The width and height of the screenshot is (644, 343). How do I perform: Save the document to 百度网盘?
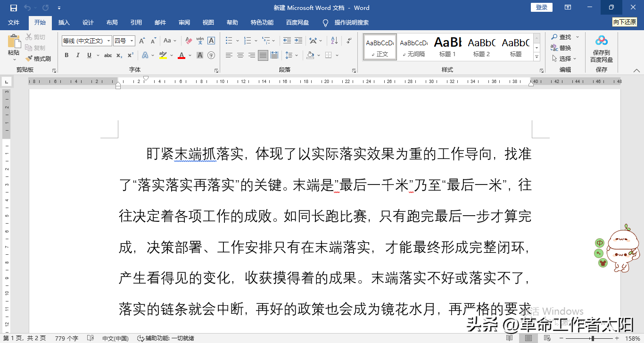pos(602,49)
